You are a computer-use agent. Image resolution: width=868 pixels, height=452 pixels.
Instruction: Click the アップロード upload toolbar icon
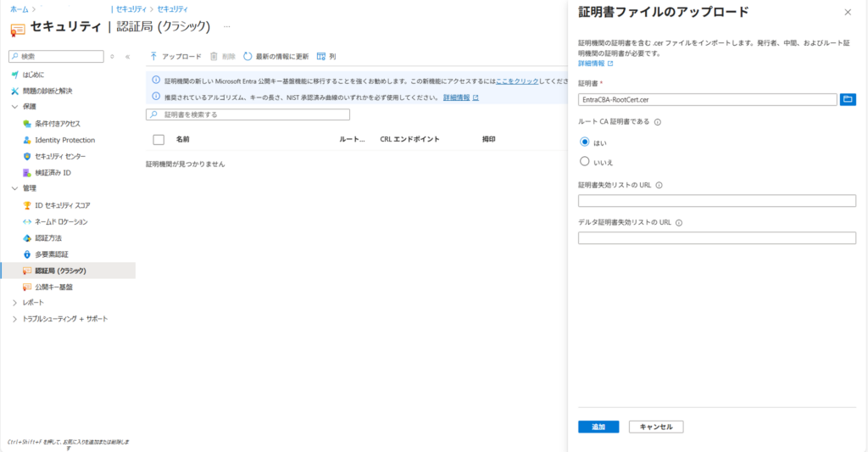point(153,56)
